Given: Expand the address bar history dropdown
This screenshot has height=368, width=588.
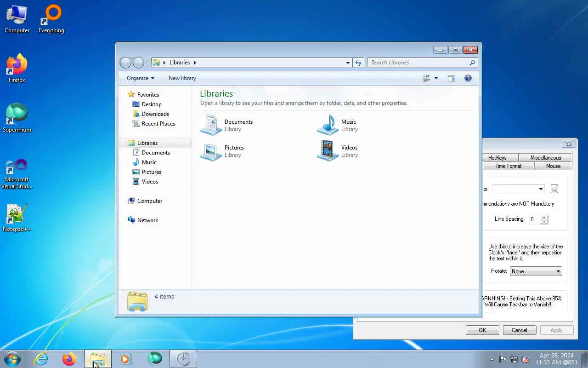Looking at the screenshot, I should click(x=348, y=63).
